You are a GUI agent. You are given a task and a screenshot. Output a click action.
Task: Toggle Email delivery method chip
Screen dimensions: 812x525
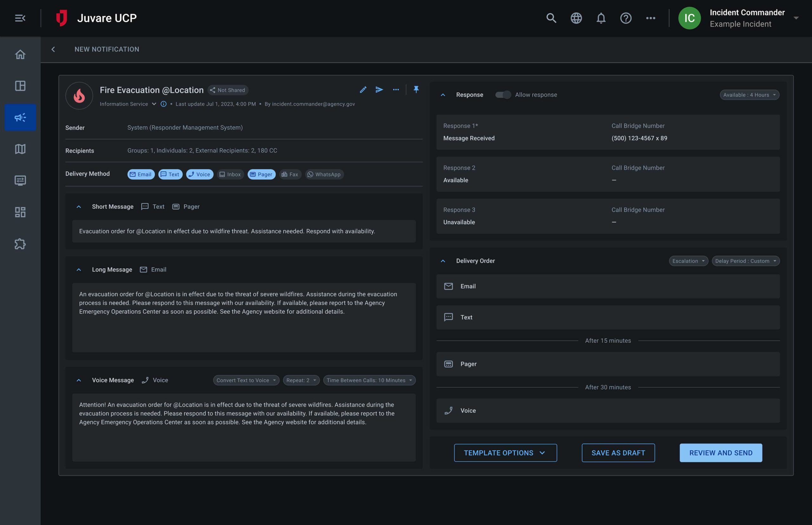click(141, 174)
